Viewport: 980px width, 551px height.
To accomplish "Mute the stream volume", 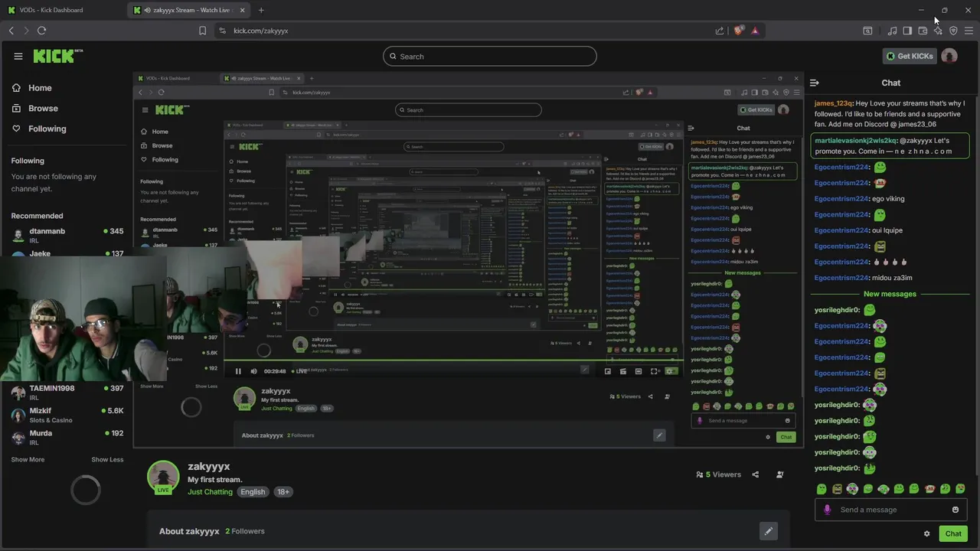I will coord(254,371).
